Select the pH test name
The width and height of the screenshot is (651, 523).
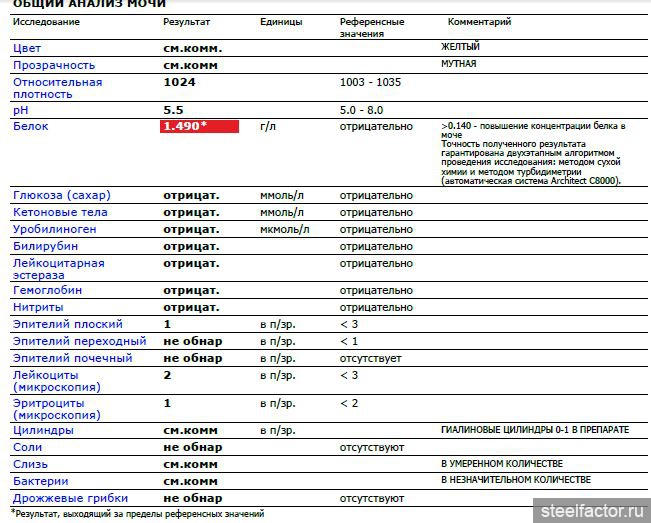point(21,110)
